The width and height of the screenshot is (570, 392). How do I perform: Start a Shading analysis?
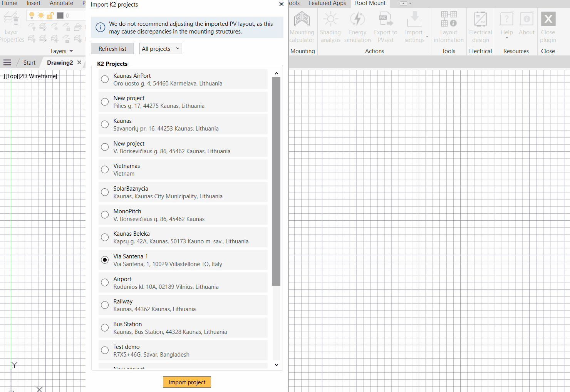click(330, 26)
